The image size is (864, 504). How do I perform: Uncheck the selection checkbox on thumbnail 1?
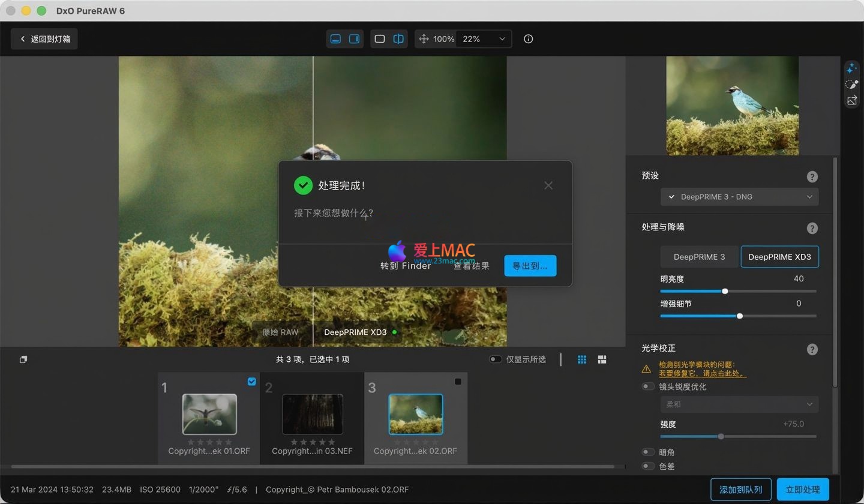click(x=251, y=382)
